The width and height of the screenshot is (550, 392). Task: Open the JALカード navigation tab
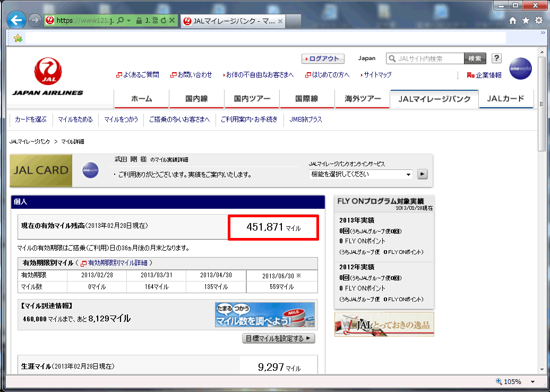[506, 99]
